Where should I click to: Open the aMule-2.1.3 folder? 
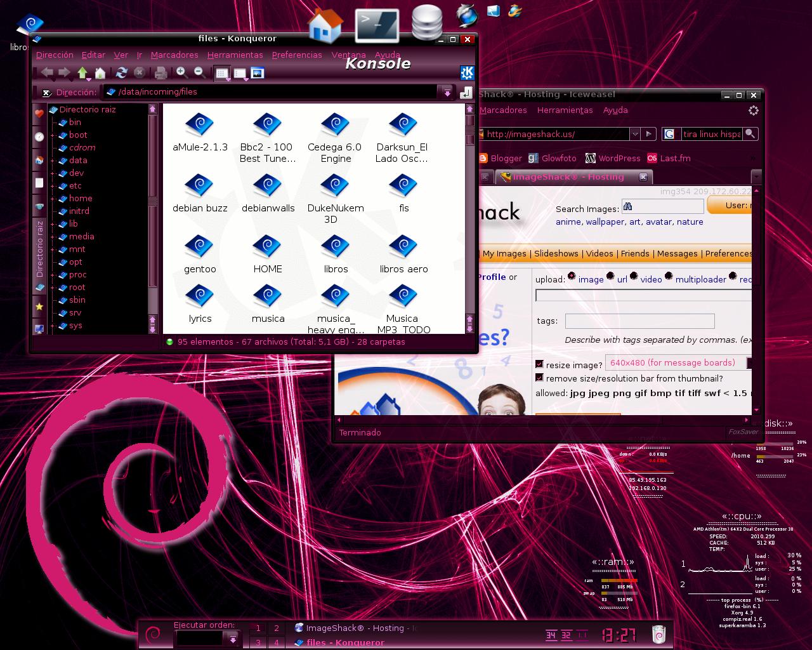[x=200, y=133]
